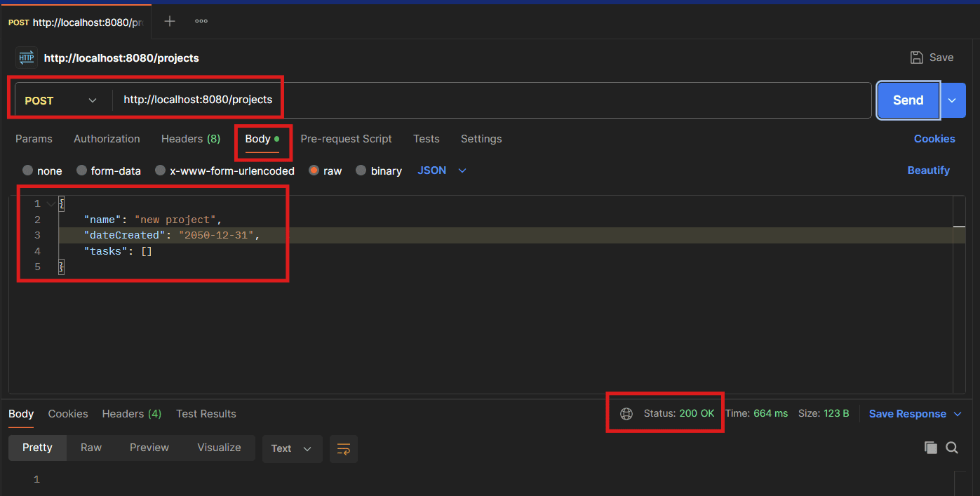Open the Send button arrow dropdown
980x496 pixels.
[953, 100]
